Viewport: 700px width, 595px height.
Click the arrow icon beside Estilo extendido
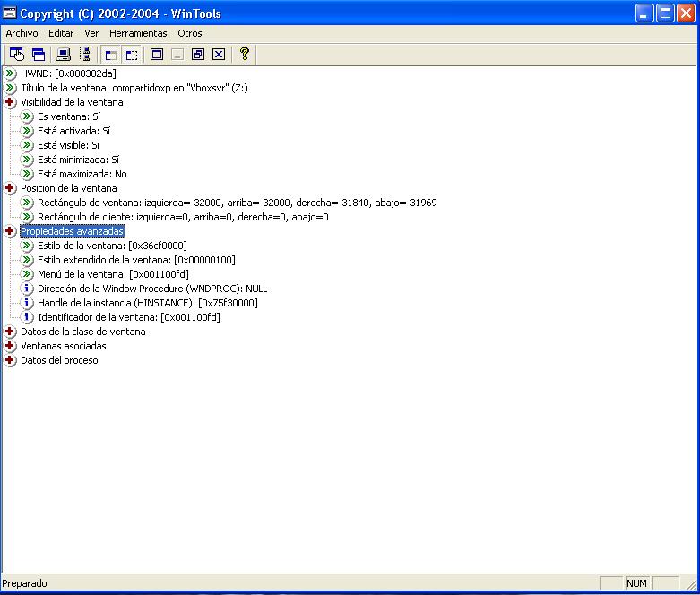(x=27, y=260)
